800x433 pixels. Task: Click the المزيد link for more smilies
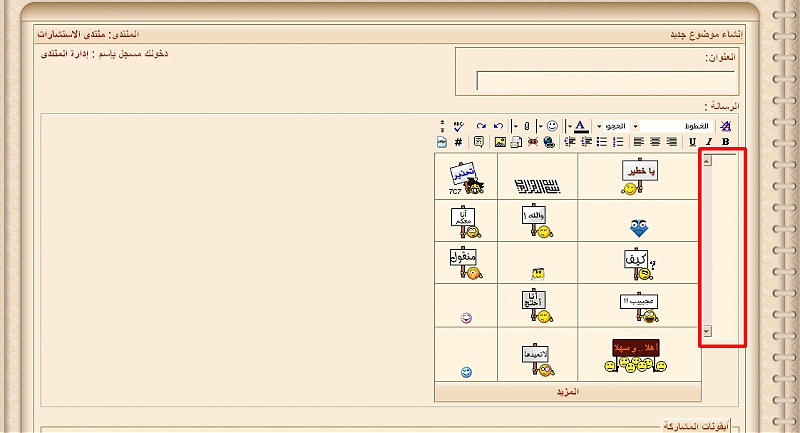567,392
